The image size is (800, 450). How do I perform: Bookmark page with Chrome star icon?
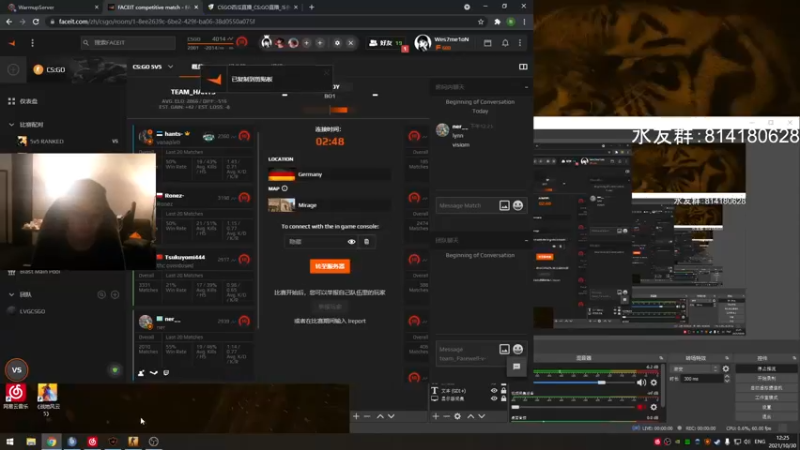481,22
